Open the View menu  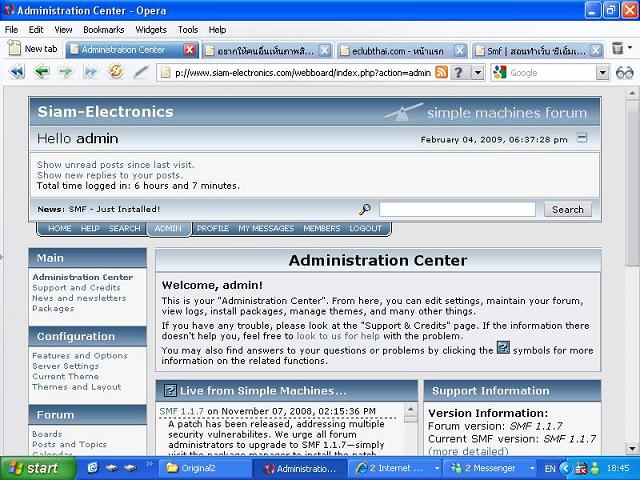63,30
